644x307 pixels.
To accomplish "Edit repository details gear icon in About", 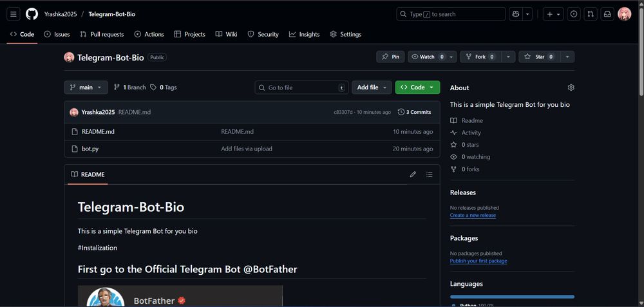I will point(571,88).
